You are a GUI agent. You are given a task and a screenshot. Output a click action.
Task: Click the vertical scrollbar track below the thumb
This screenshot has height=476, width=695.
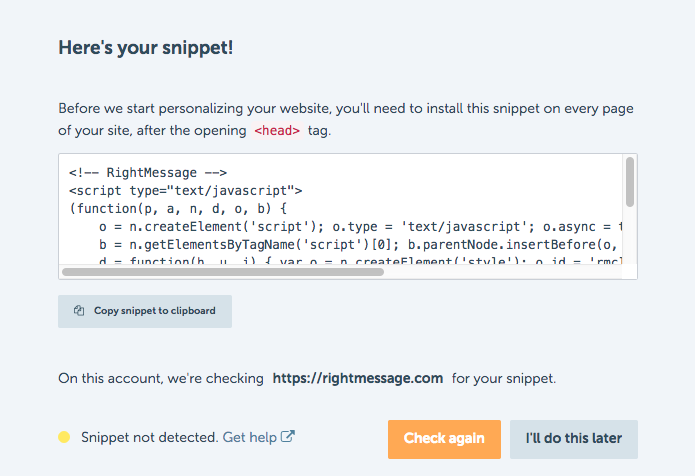pos(630,235)
